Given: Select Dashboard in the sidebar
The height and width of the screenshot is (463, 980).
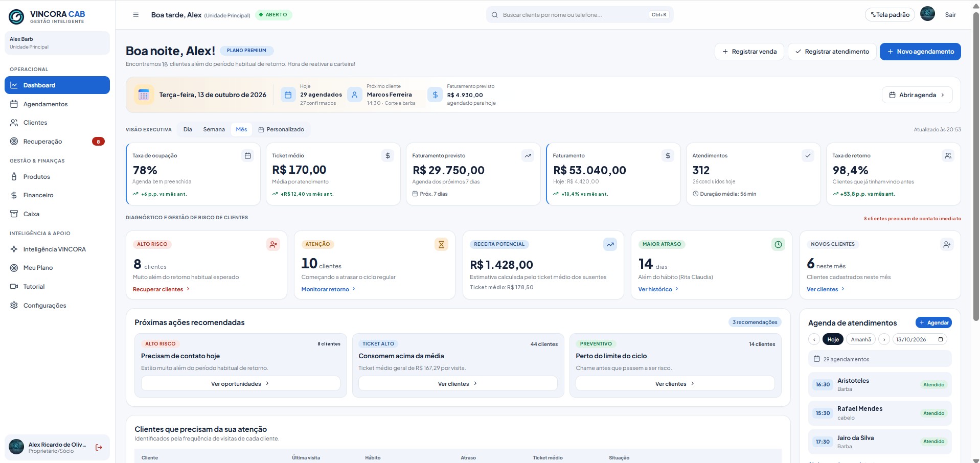Looking at the screenshot, I should (57, 85).
